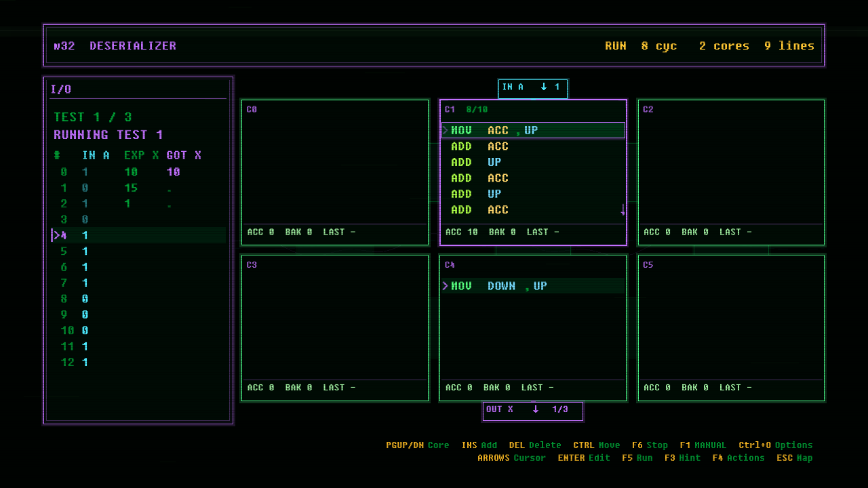Click I/O row number 8
The width and height of the screenshot is (868, 488).
64,299
